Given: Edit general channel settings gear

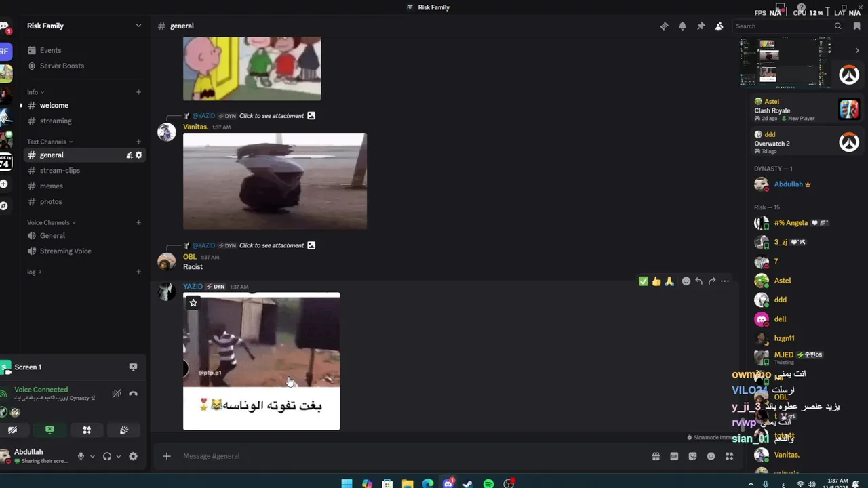Looking at the screenshot, I should coord(139,155).
